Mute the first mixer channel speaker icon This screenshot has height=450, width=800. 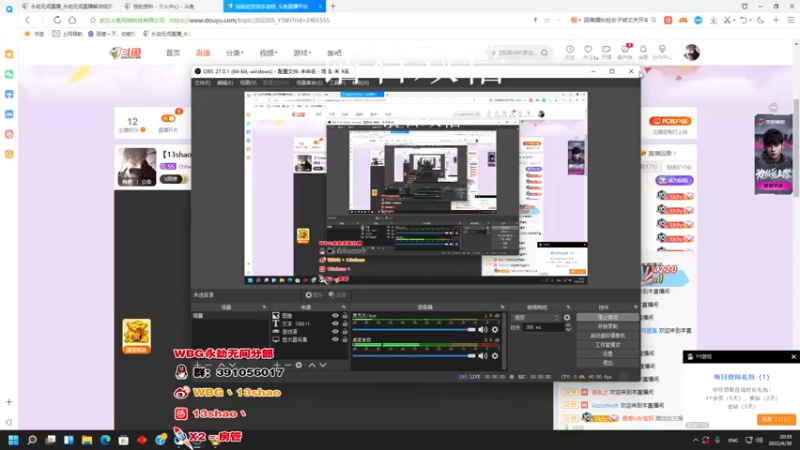(483, 330)
